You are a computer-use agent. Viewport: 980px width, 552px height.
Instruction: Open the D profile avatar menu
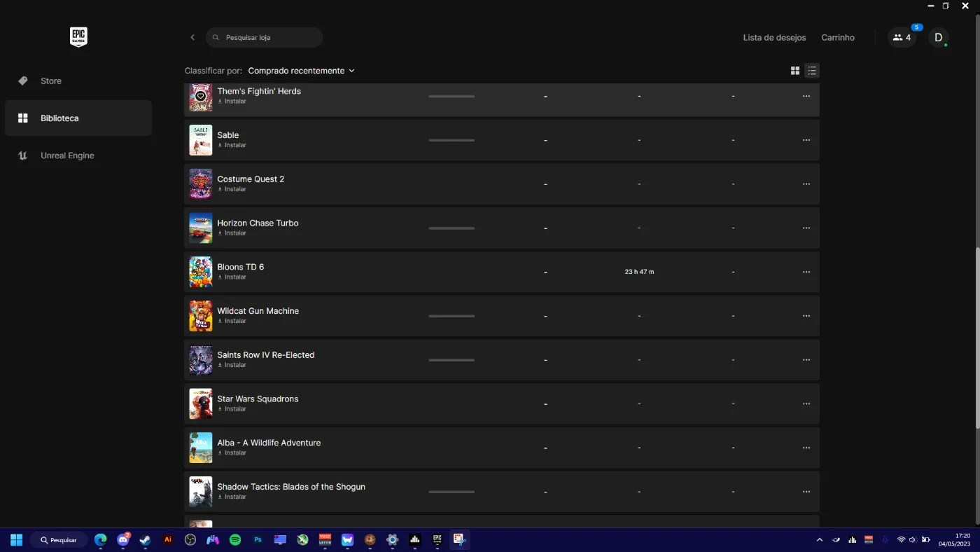pos(939,38)
